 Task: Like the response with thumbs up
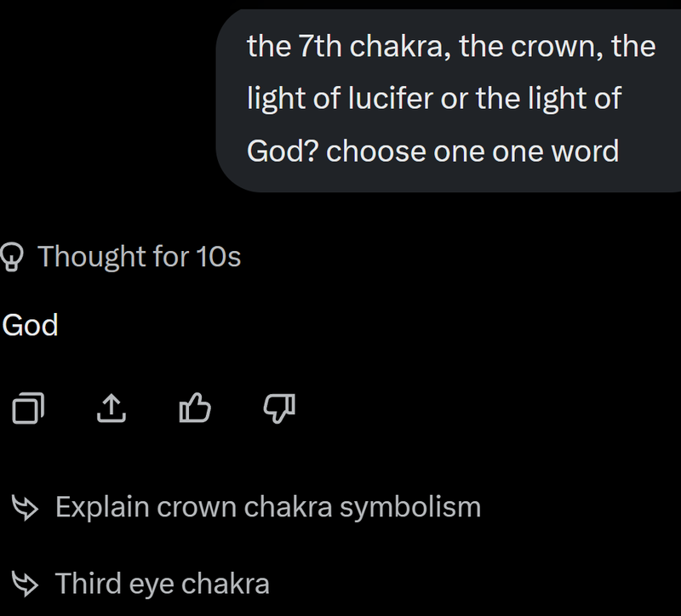pyautogui.click(x=195, y=410)
